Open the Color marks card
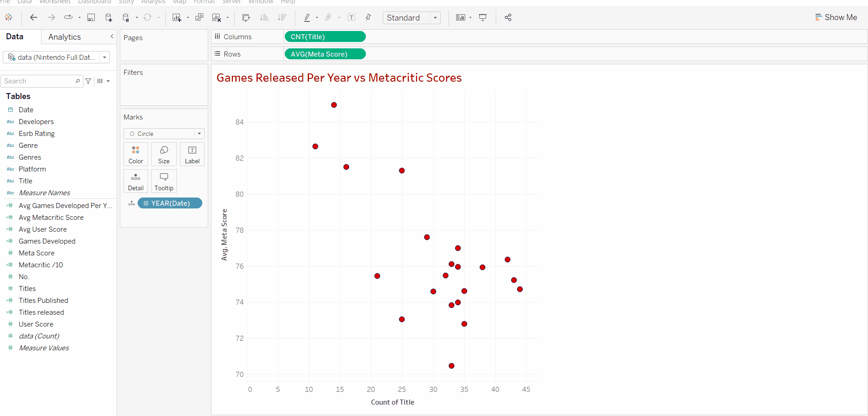 (136, 154)
